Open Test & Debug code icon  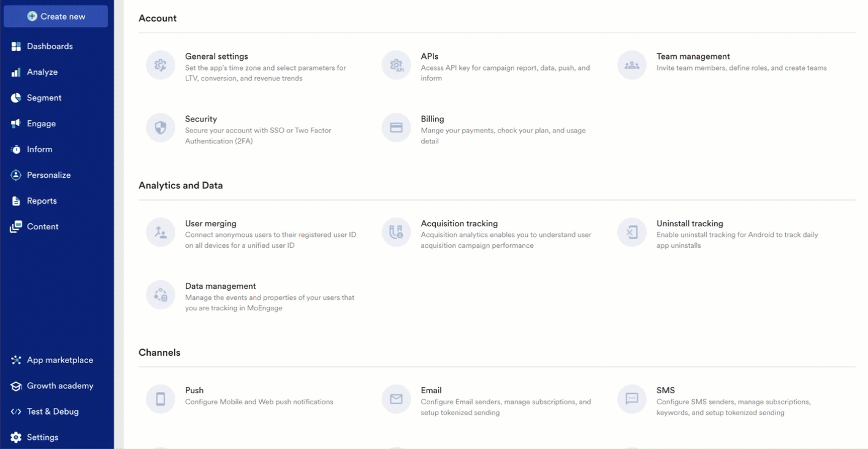click(16, 412)
